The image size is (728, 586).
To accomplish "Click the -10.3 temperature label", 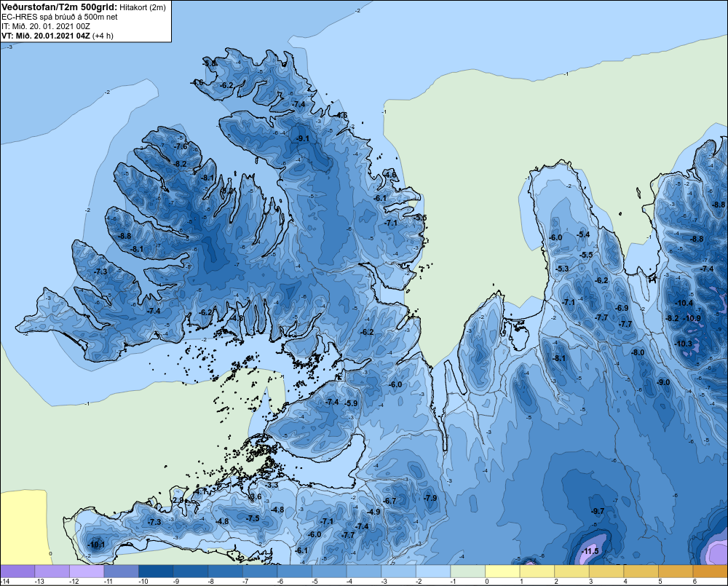I will [683, 344].
